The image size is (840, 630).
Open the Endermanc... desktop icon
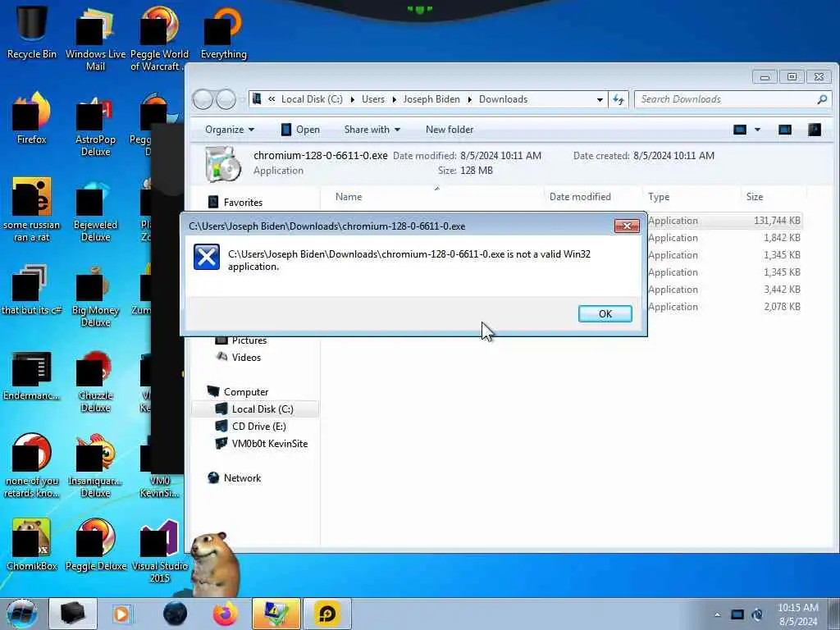32,376
